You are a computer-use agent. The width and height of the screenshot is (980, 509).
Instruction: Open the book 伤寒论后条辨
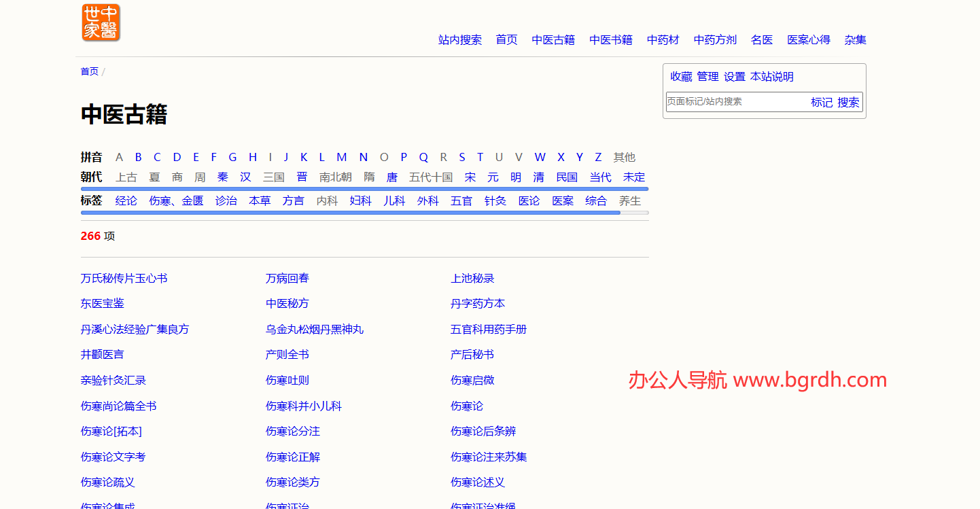483,432
